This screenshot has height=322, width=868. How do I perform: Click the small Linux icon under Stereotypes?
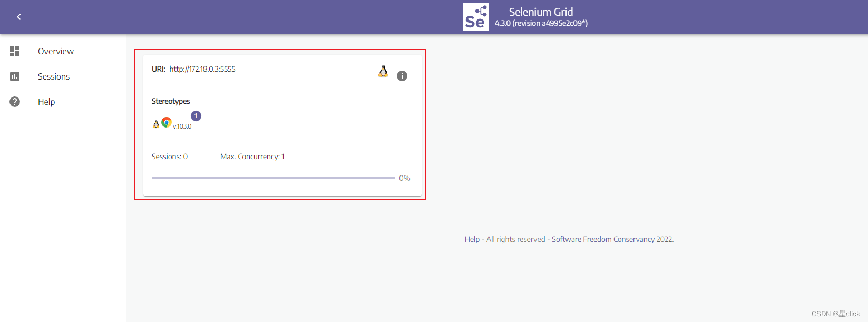[156, 124]
